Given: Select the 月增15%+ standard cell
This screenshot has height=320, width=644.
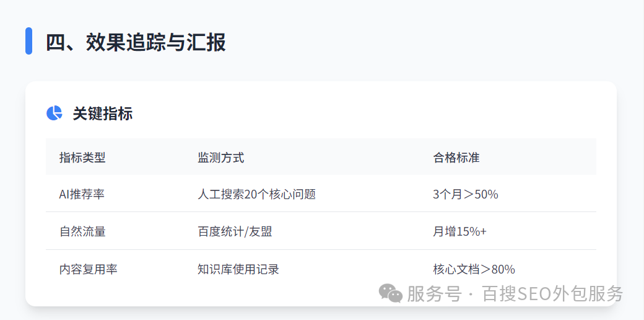Looking at the screenshot, I should 459,231.
